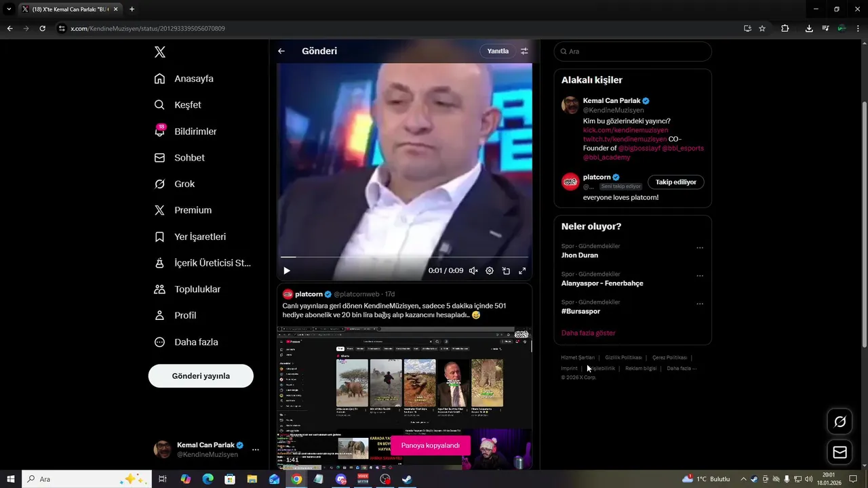868x488 pixels.
Task: Go back with the Gönderi arrow
Action: tap(281, 51)
